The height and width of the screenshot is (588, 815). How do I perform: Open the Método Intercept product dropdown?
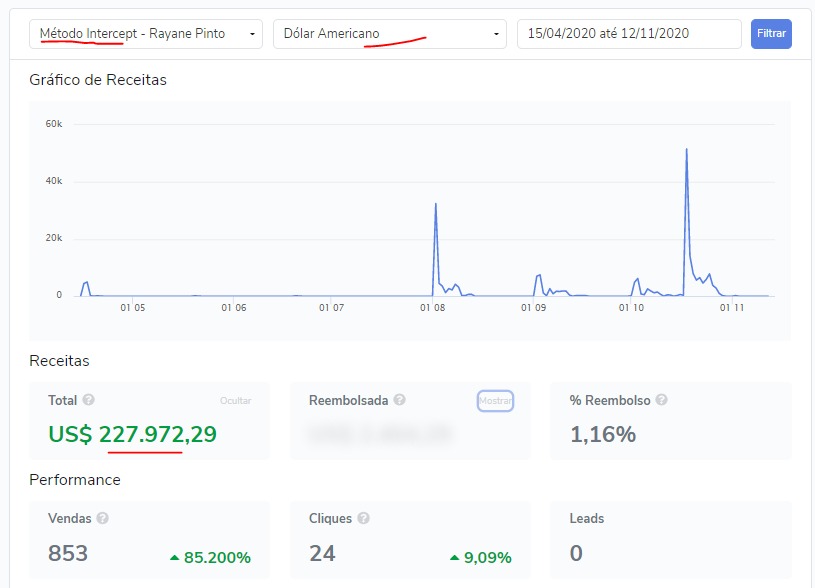click(146, 34)
